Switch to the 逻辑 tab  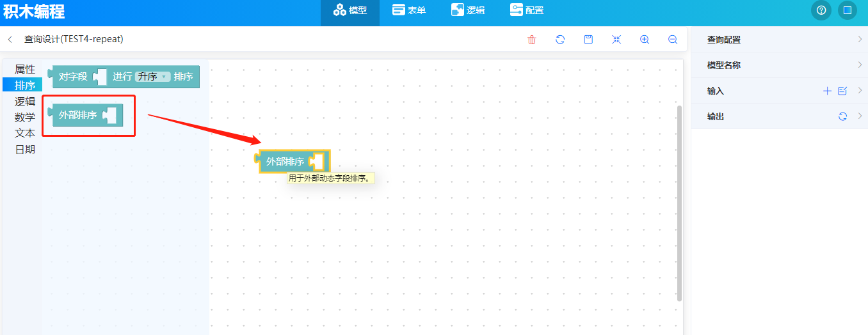coord(468,10)
